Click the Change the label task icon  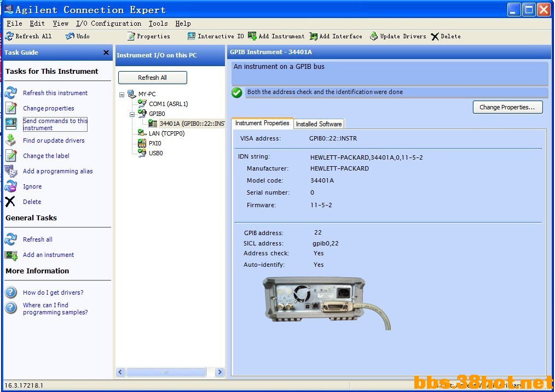(11, 155)
